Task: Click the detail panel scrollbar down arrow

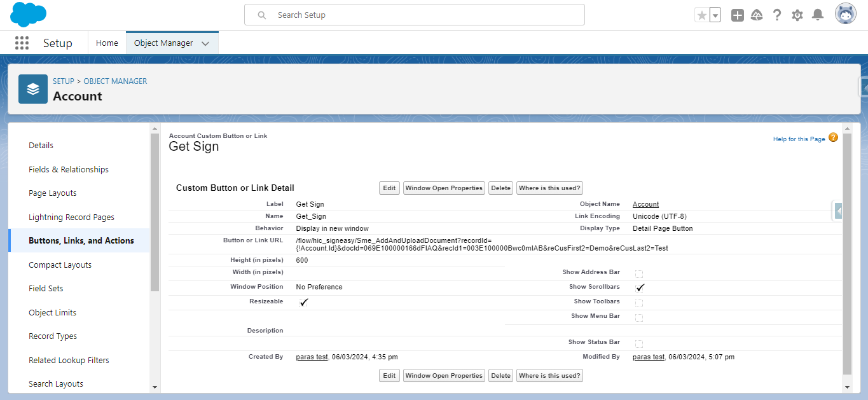Action: pyautogui.click(x=846, y=387)
